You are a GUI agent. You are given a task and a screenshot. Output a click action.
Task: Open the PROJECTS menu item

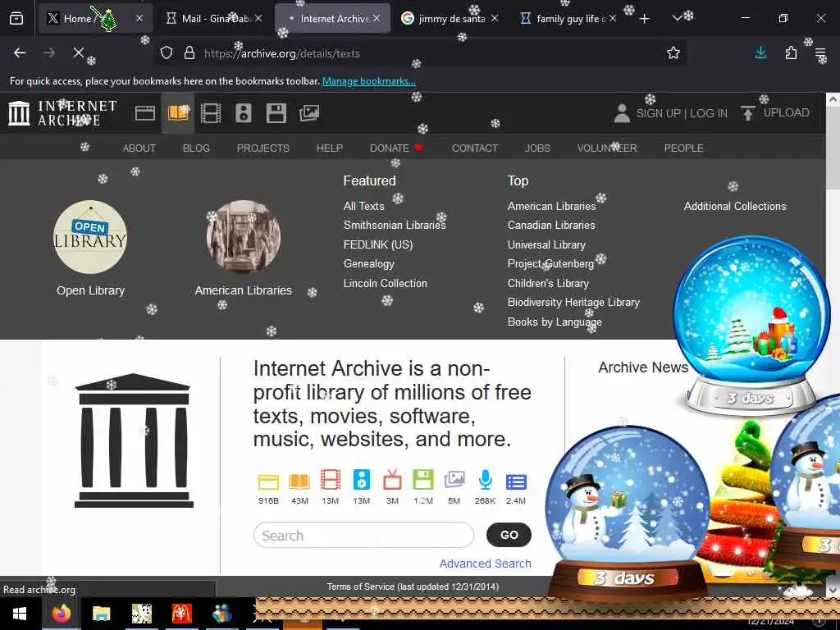263,148
